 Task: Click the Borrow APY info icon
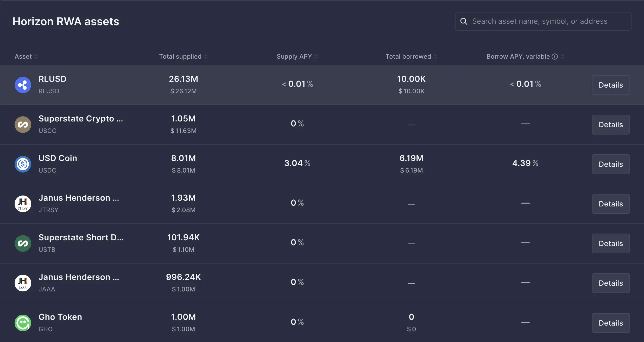pos(555,57)
